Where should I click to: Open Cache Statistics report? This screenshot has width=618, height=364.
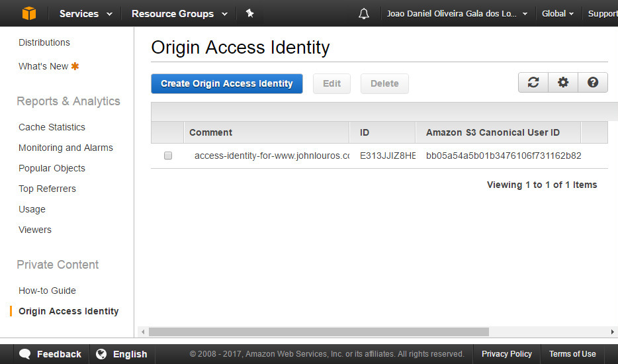[x=52, y=127]
